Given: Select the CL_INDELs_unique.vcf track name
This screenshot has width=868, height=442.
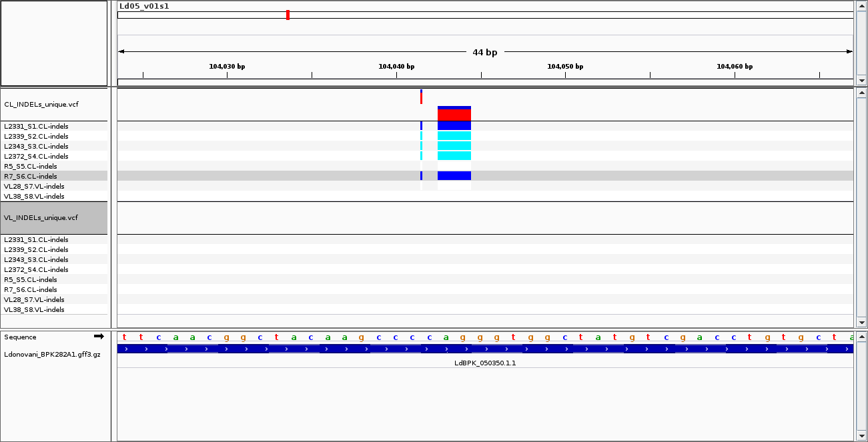Looking at the screenshot, I should click(41, 104).
